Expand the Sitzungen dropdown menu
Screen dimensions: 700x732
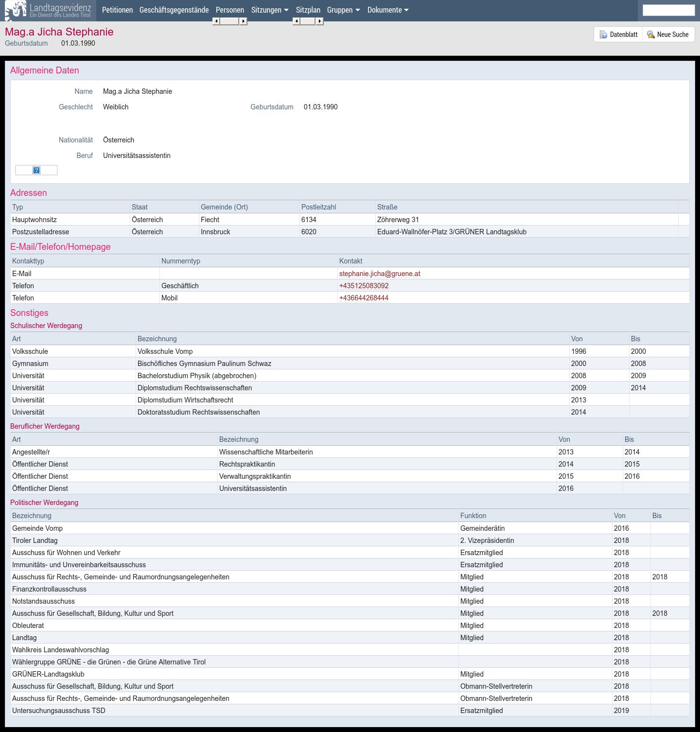click(270, 10)
